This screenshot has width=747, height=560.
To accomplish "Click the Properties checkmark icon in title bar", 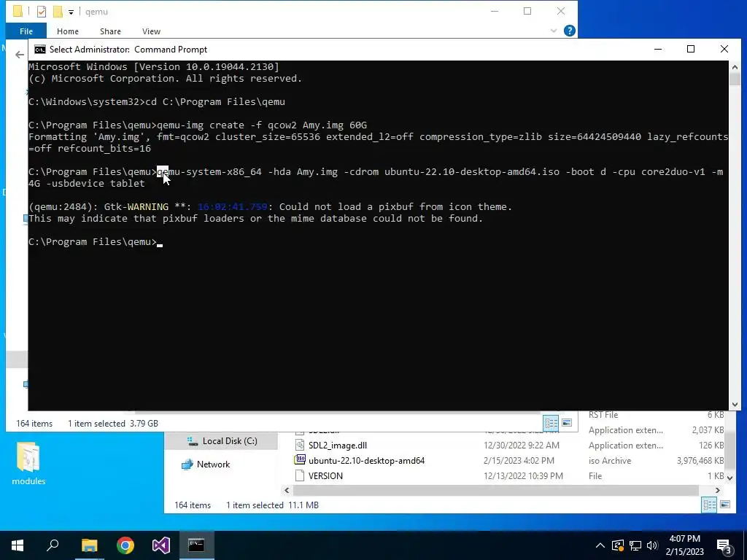I will click(42, 12).
